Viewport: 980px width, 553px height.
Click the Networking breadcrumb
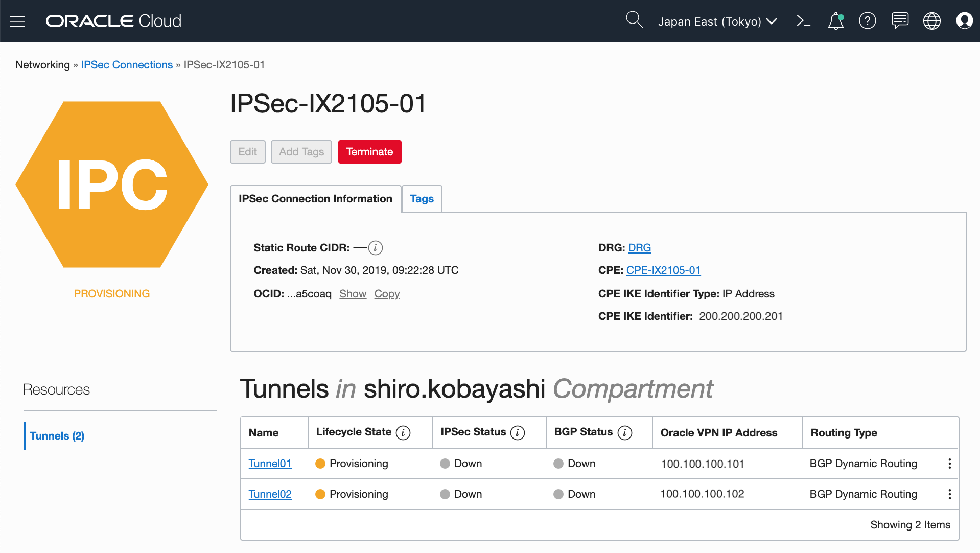[42, 65]
